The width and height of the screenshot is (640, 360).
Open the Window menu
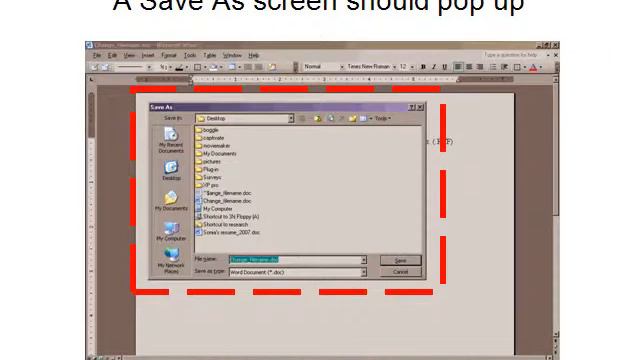point(232,56)
